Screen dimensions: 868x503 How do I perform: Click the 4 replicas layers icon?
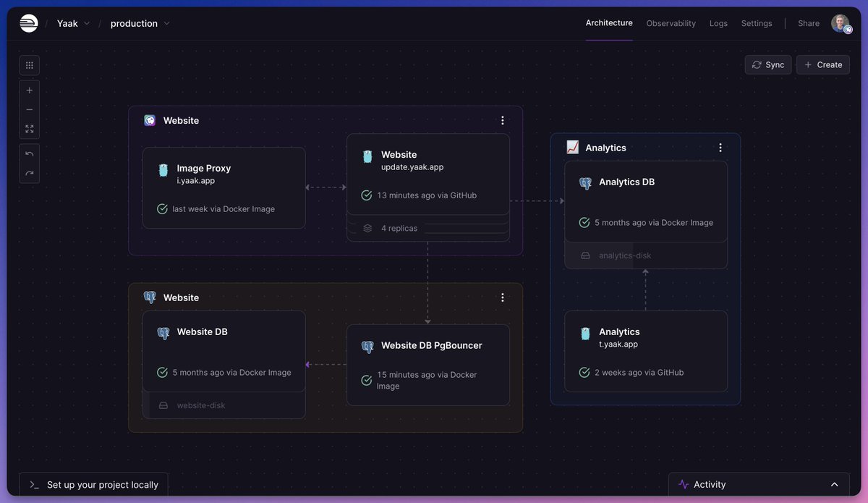pos(367,228)
